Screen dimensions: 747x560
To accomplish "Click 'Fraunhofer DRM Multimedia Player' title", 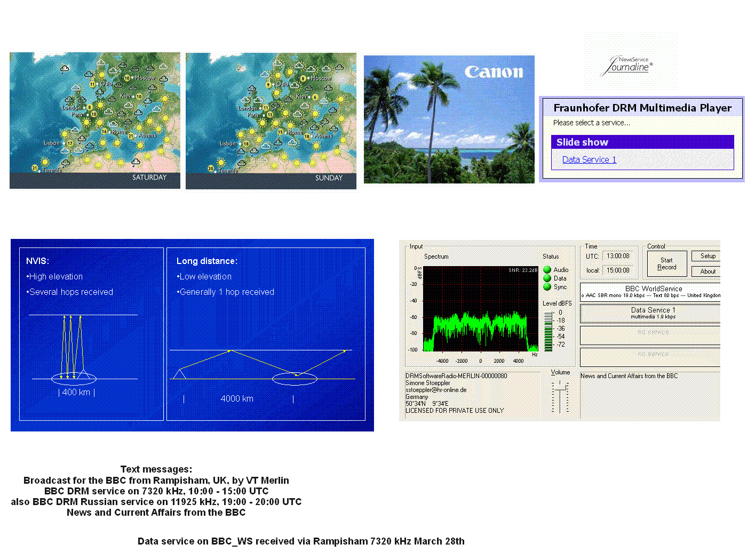I will 642,108.
